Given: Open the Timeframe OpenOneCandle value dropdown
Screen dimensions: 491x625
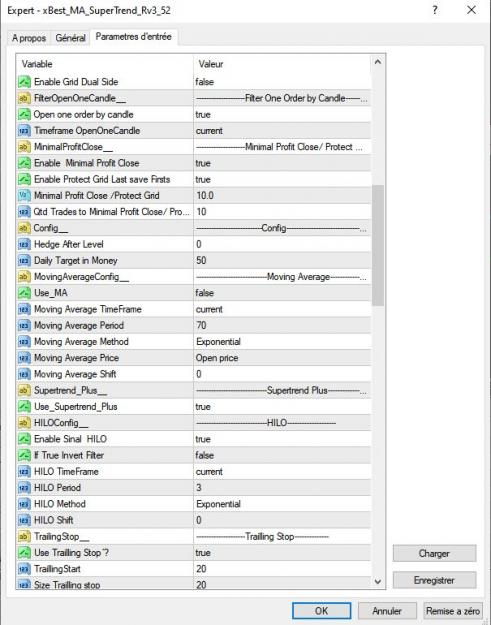Looking at the screenshot, I should (x=282, y=131).
